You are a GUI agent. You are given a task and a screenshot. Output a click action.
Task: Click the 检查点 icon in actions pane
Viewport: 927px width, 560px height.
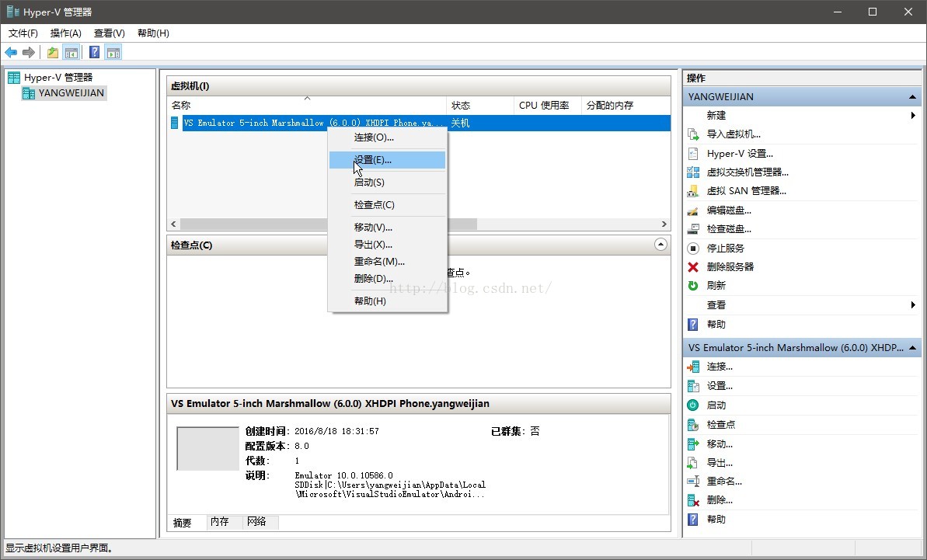pos(693,425)
